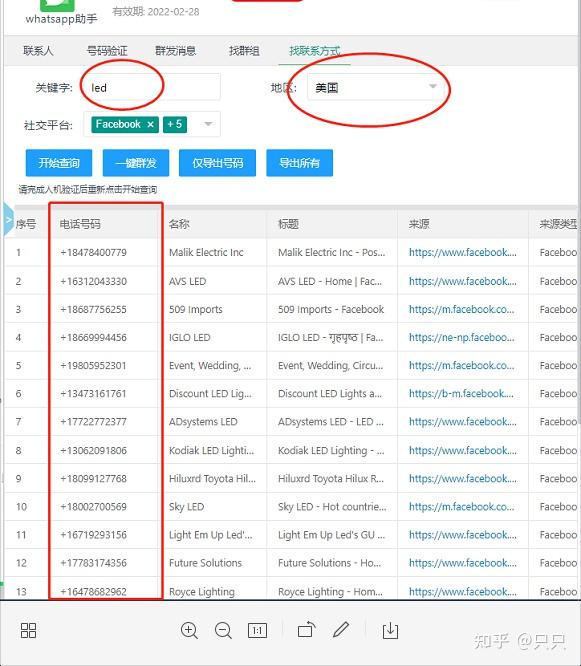The height and width of the screenshot is (666, 581).
Task: Select the name cell Future Solutions
Action: click(x=205, y=563)
